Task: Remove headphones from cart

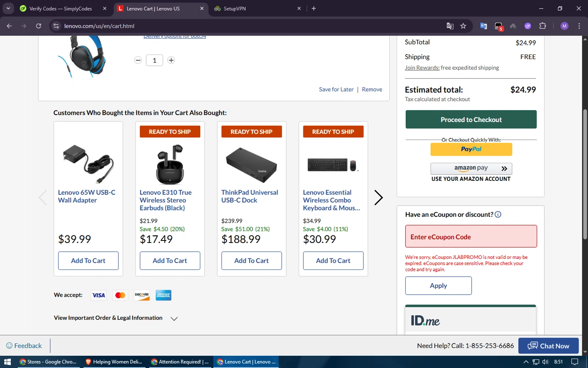Action: pyautogui.click(x=372, y=89)
